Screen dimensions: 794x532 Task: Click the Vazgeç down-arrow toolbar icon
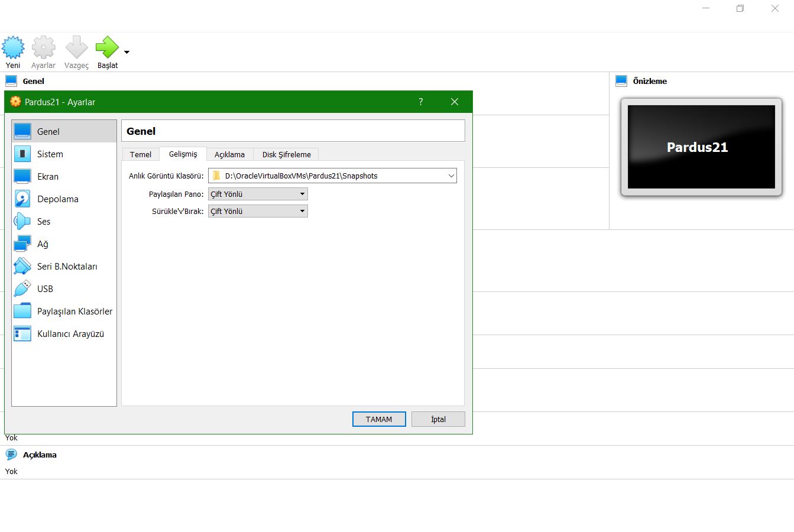pyautogui.click(x=76, y=47)
